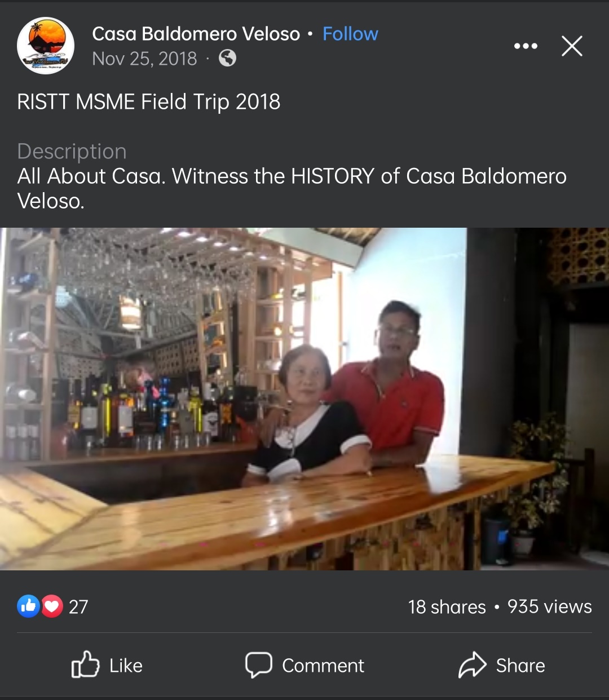
Task: Open the Nov 25, 2018 timestamp
Action: [144, 59]
